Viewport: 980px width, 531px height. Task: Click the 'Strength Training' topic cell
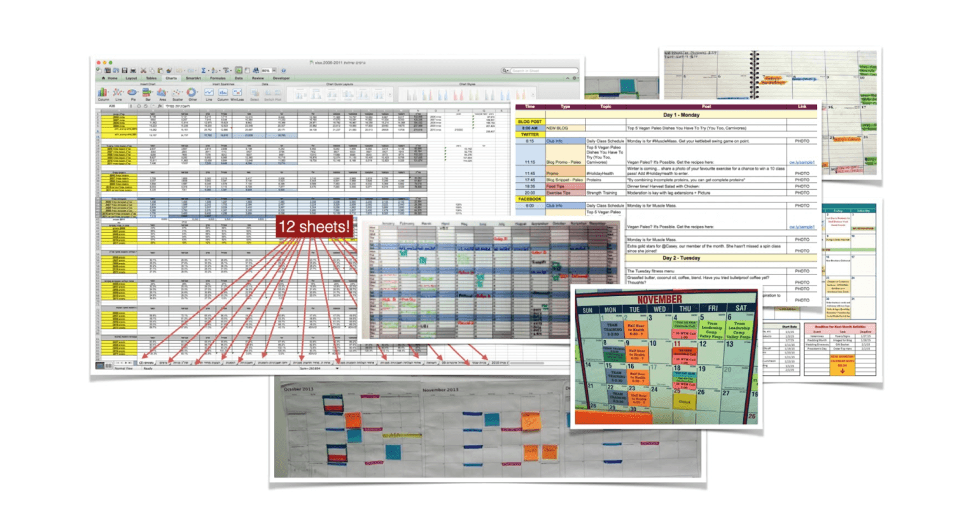click(605, 193)
